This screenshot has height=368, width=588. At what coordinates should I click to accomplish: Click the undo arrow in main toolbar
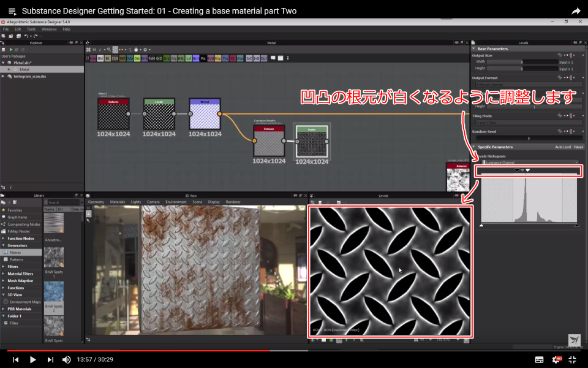tap(26, 36)
